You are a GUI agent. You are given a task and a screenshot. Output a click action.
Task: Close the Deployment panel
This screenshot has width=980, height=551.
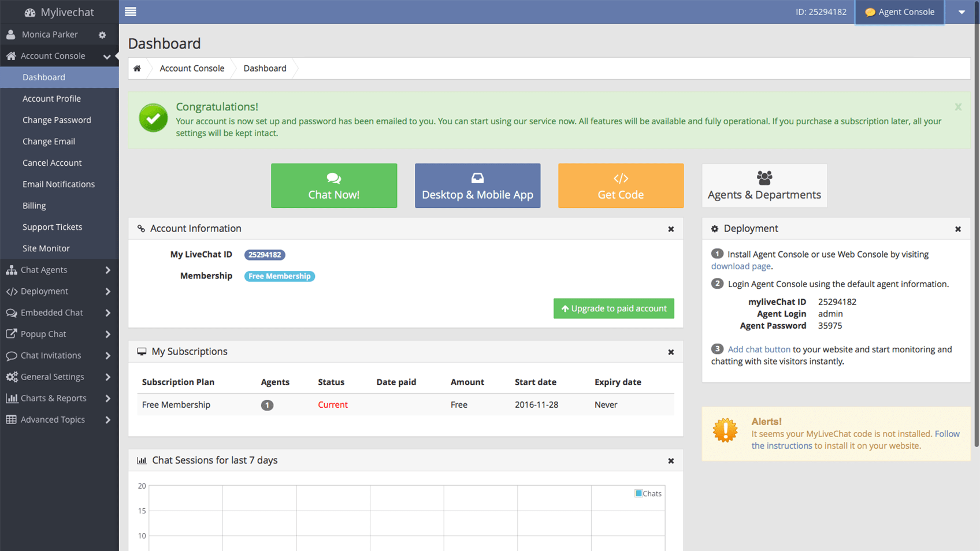[x=958, y=229]
